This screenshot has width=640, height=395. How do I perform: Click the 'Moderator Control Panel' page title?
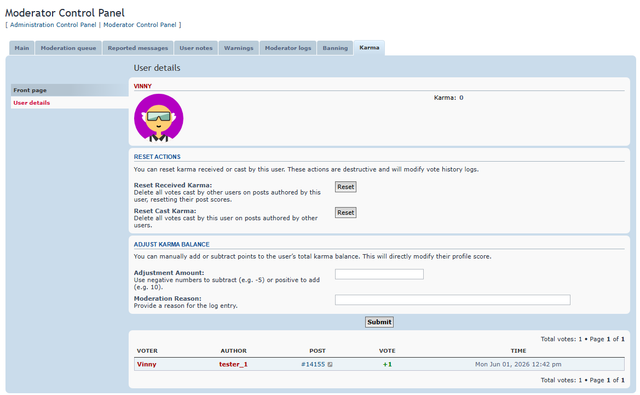[65, 13]
